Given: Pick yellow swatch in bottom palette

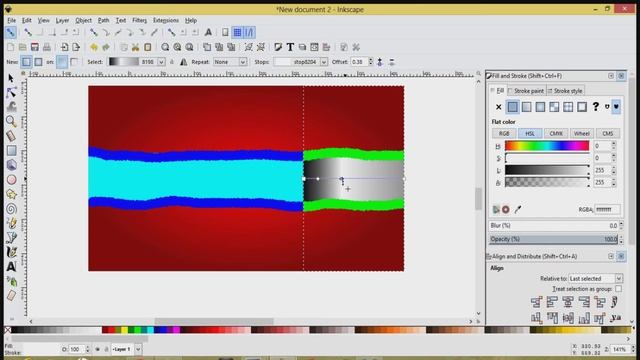Looking at the screenshot, I should [x=124, y=330].
